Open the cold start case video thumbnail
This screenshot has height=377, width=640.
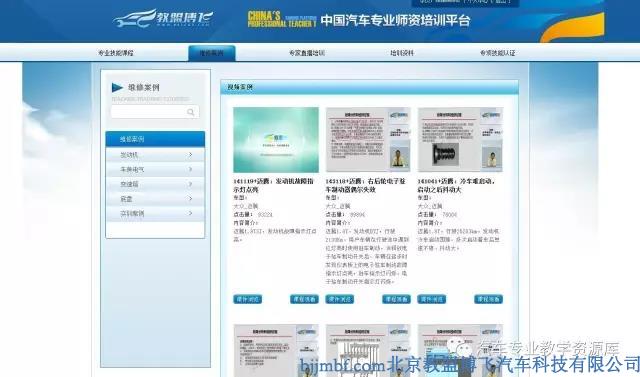coord(460,140)
